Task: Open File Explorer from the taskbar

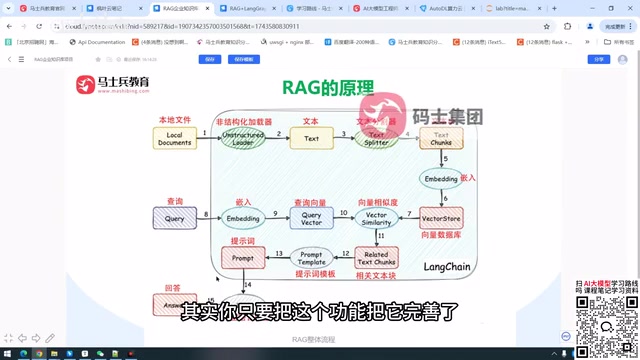Action: click(54, 353)
